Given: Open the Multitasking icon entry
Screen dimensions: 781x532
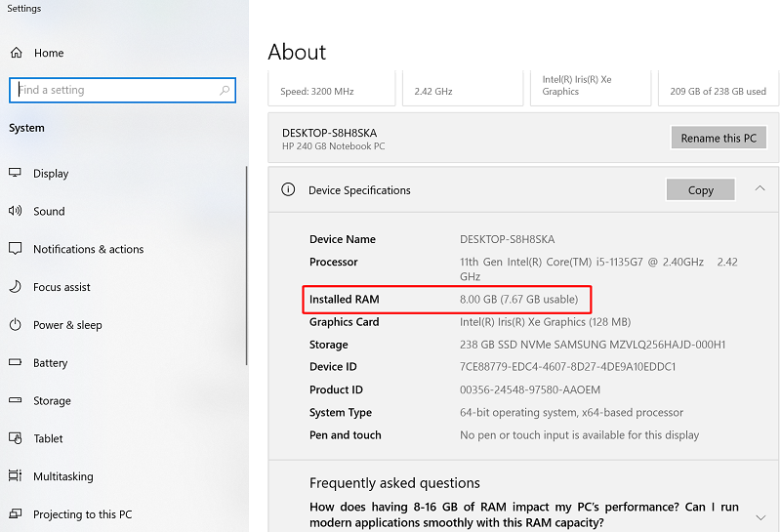Looking at the screenshot, I should click(15, 475).
